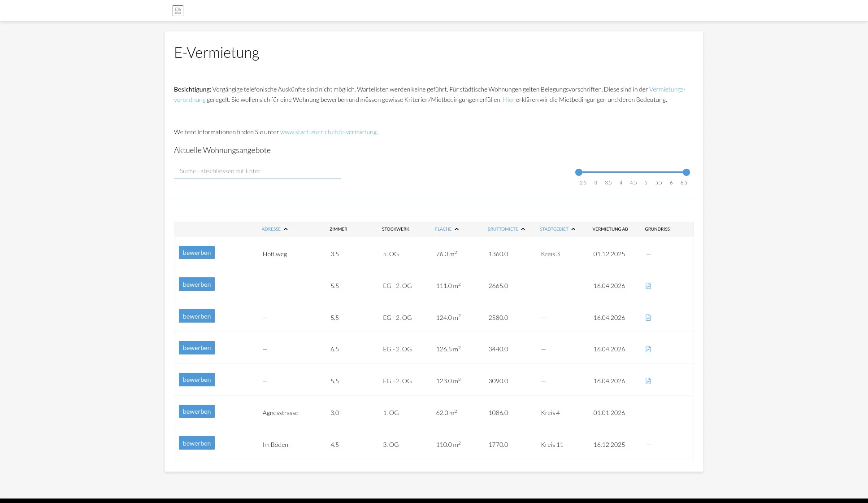
Task: Apply for the Im Böden apartment
Action: [x=196, y=443]
